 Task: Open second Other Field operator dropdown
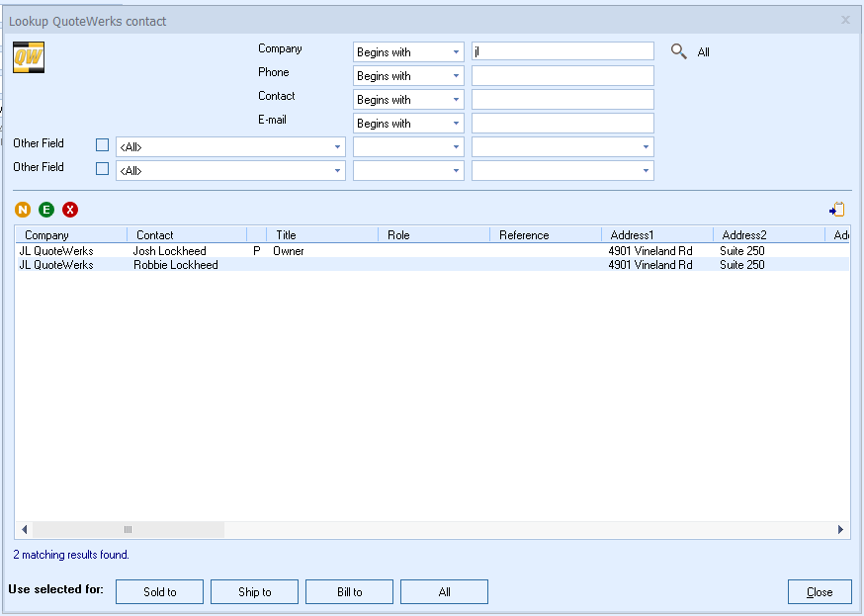click(x=408, y=171)
